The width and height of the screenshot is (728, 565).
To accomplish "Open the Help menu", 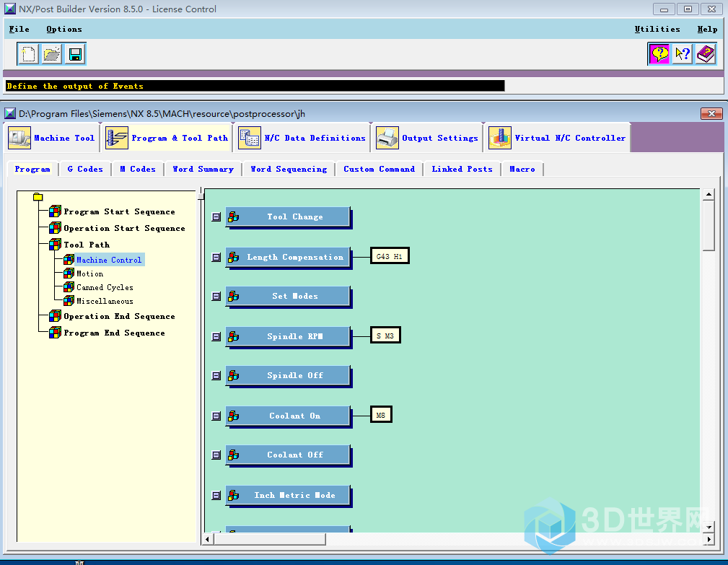I will click(x=707, y=30).
